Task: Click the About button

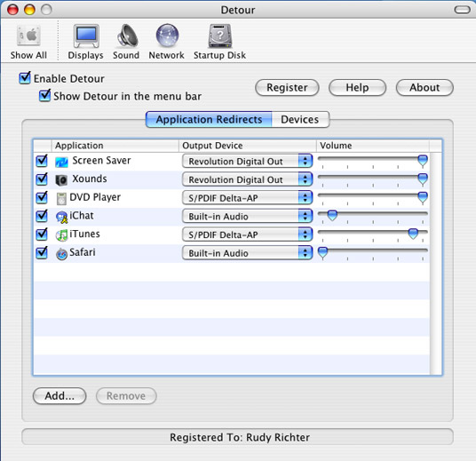Action: (424, 88)
